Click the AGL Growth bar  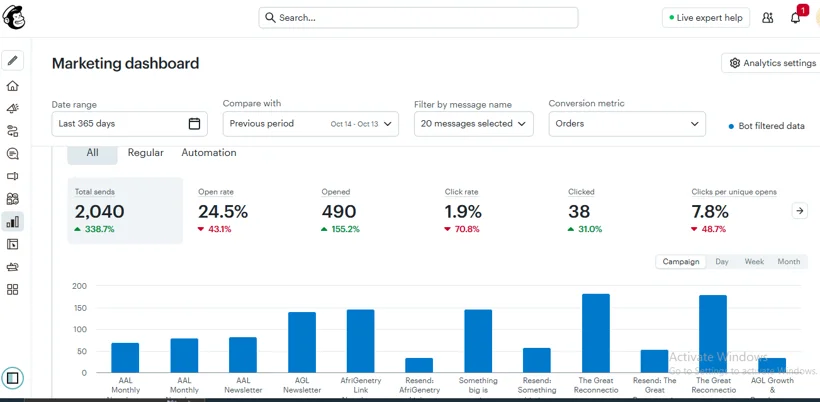point(772,365)
